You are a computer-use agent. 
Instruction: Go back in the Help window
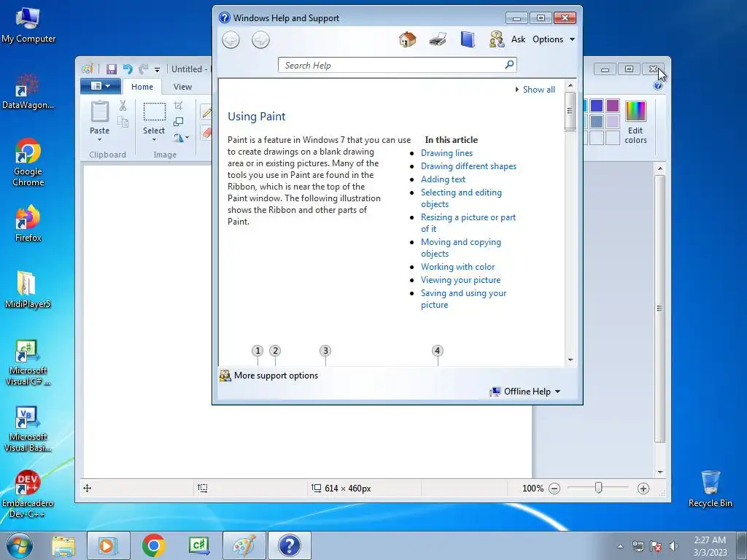pyautogui.click(x=231, y=39)
